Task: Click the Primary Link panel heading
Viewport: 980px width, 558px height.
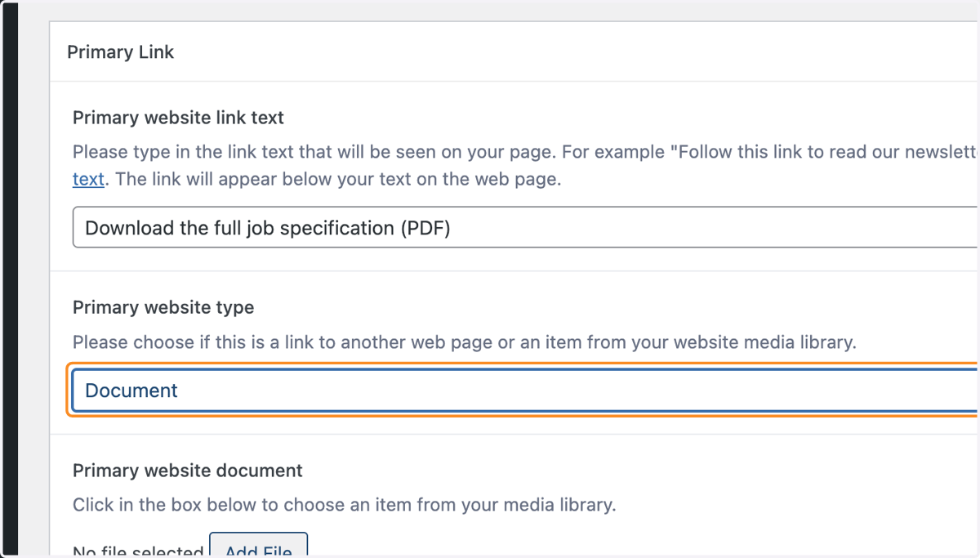Action: click(x=121, y=51)
